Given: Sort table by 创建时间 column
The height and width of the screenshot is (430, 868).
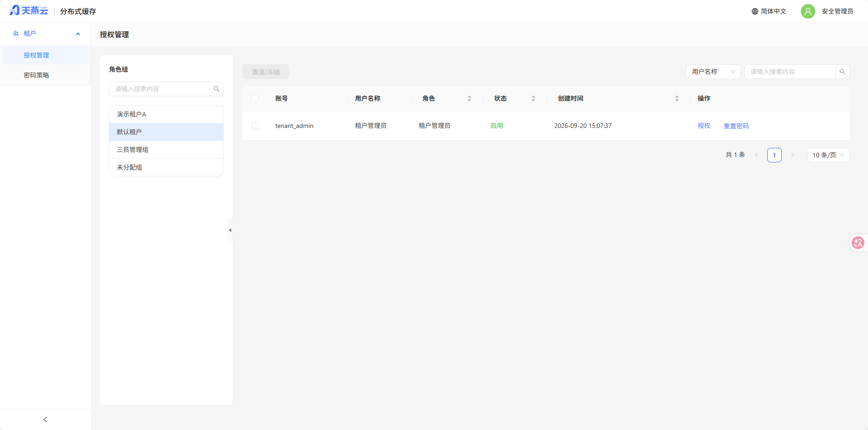Looking at the screenshot, I should tap(677, 98).
